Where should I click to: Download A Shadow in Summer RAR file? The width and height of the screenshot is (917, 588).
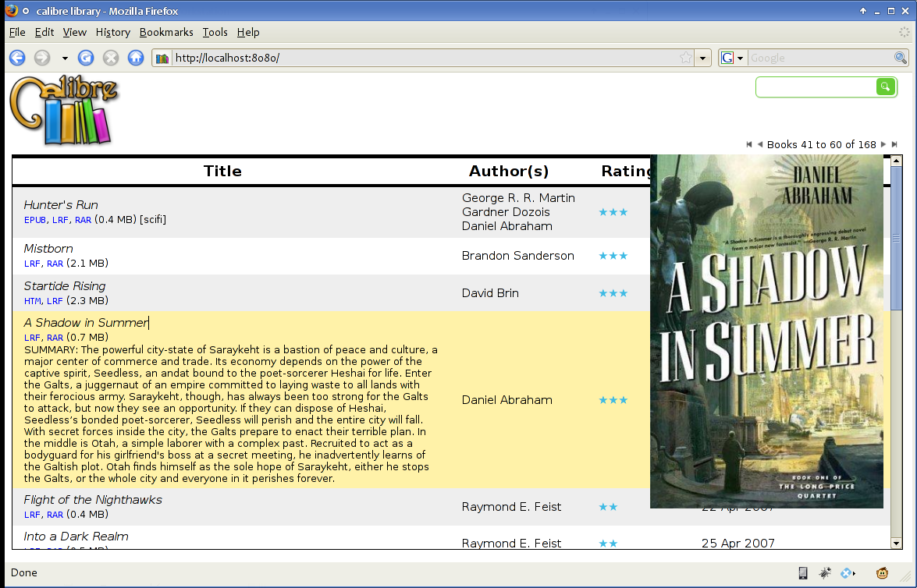[x=55, y=337]
